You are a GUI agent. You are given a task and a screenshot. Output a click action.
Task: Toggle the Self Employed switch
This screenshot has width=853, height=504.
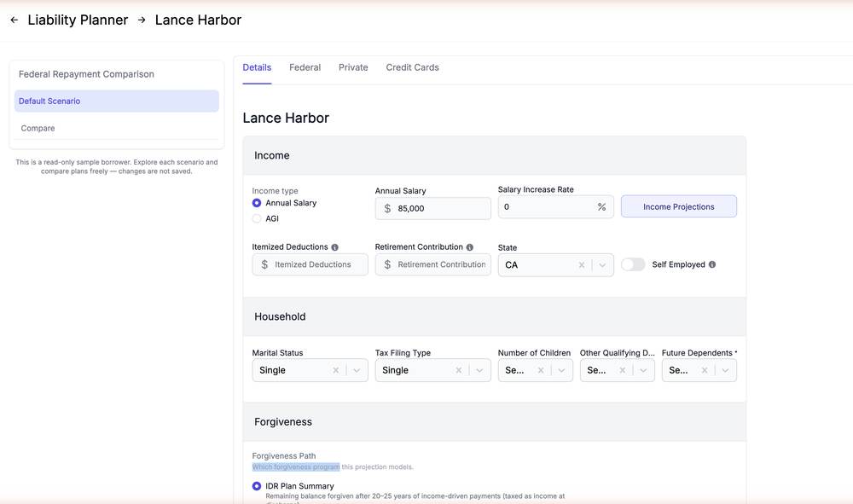click(633, 264)
